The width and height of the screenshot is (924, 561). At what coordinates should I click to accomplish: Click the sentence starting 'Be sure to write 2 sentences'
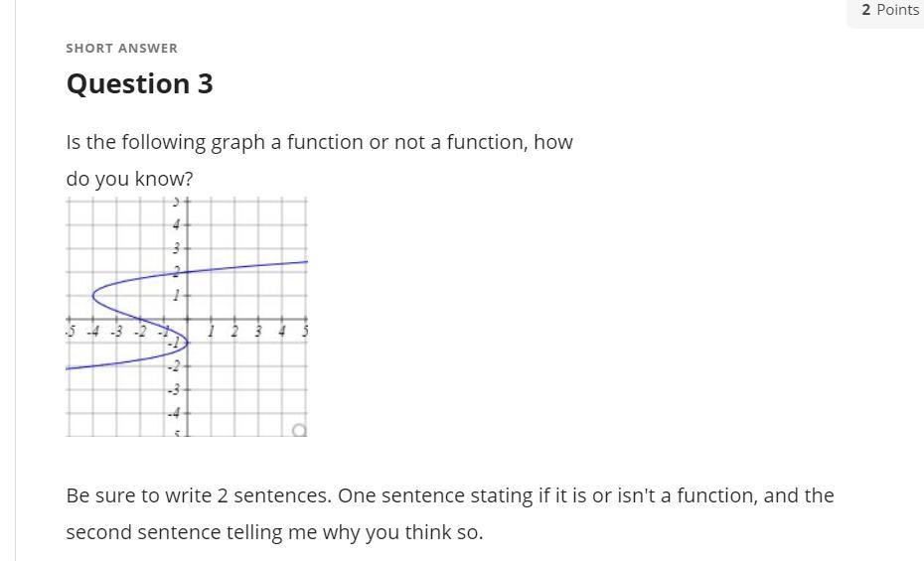(x=450, y=495)
